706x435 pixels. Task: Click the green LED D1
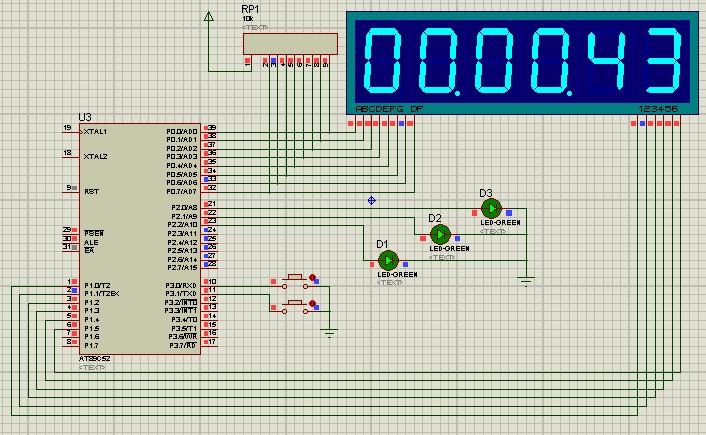point(389,260)
